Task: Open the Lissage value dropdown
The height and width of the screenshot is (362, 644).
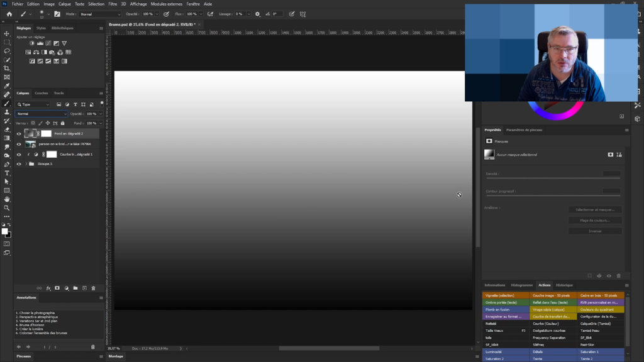Action: [248, 14]
